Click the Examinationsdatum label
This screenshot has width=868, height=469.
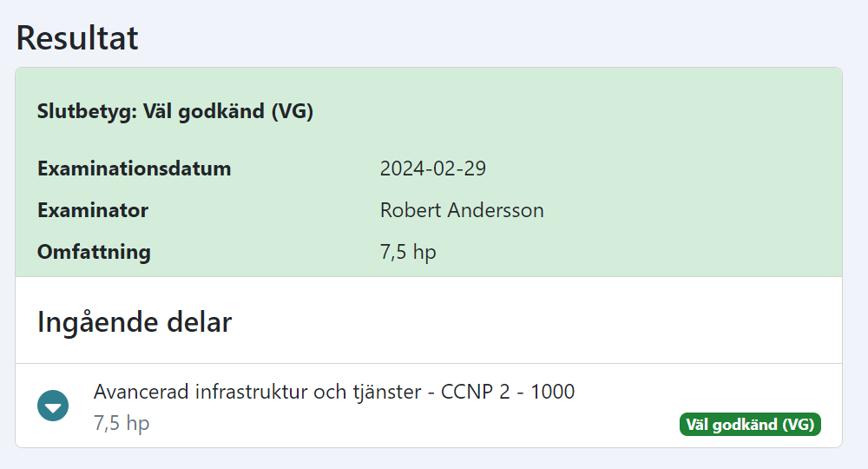tap(134, 168)
